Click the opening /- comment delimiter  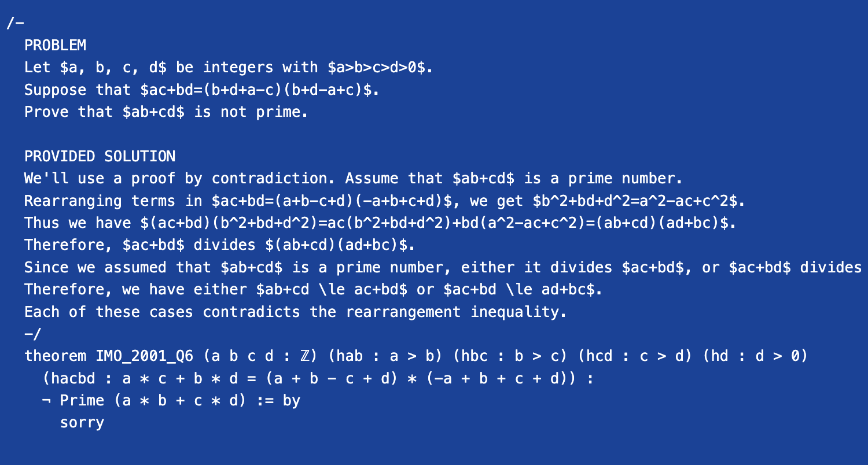(x=15, y=23)
